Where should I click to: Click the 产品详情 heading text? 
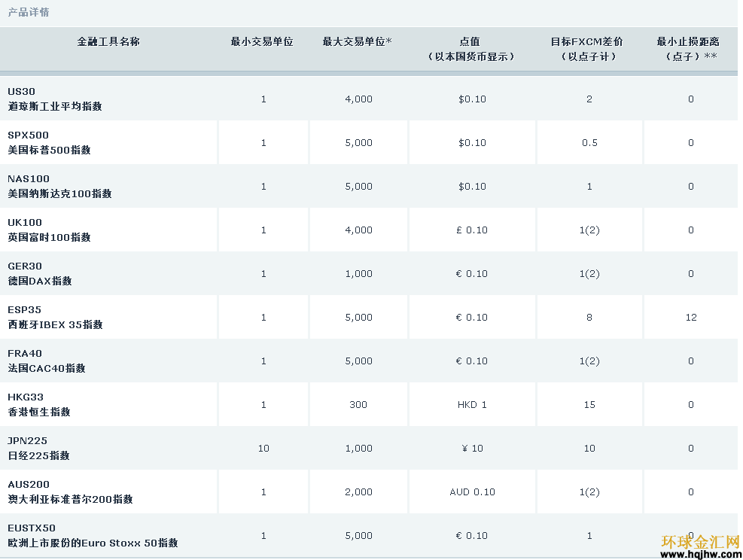29,12
